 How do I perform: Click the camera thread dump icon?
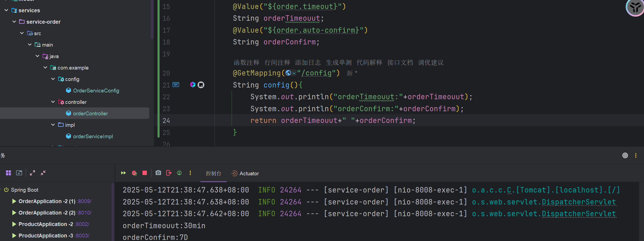point(158,173)
